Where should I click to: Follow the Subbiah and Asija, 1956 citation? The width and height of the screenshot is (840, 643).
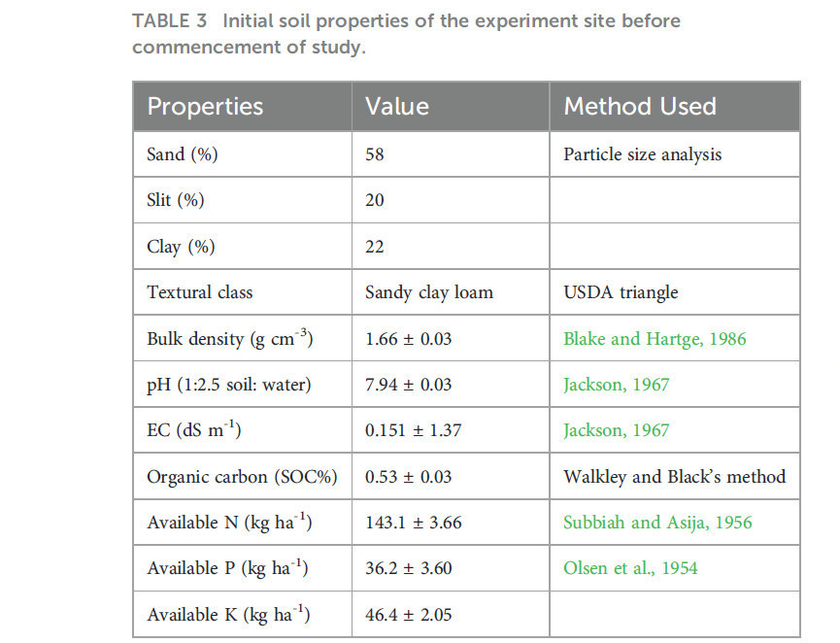tap(657, 523)
